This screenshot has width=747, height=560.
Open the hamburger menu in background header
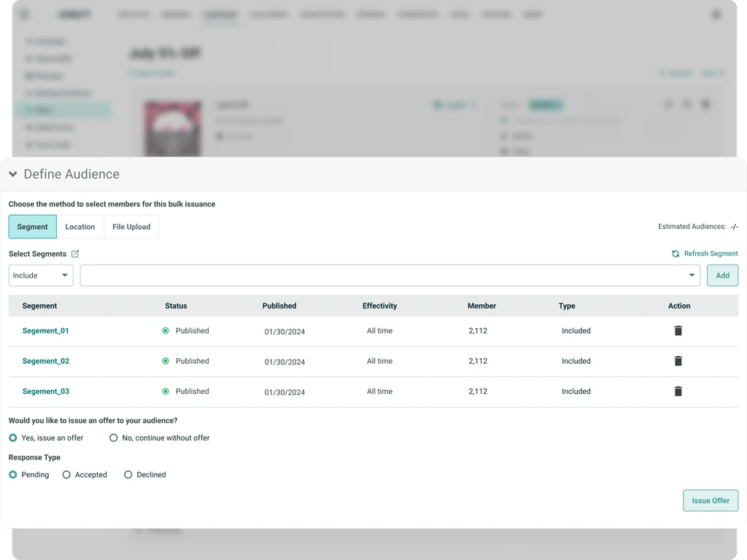(24, 15)
